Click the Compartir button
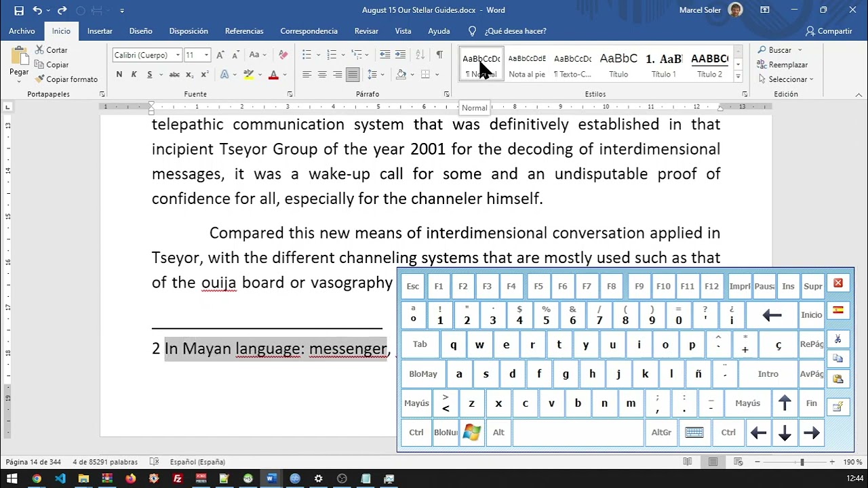This screenshot has height=488, width=868. coord(829,31)
